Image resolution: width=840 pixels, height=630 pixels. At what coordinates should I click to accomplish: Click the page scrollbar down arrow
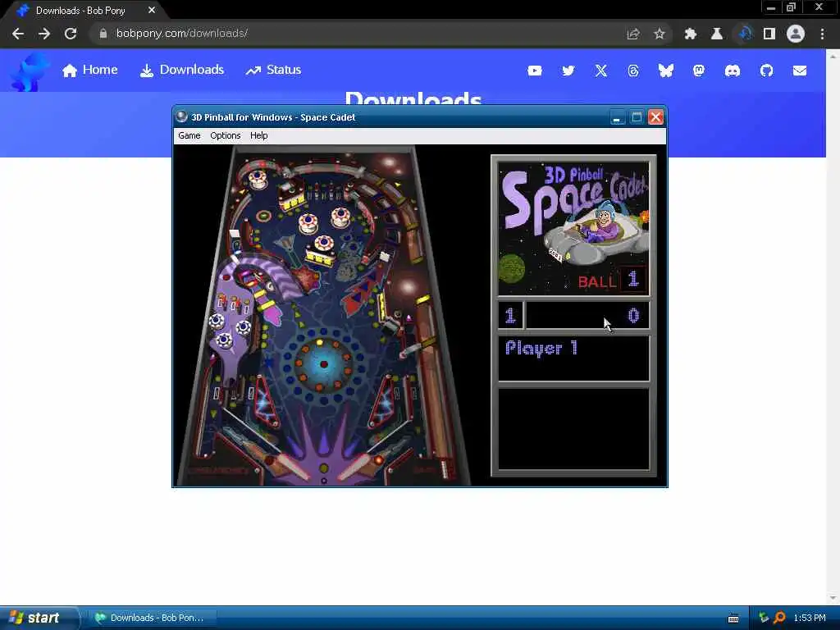pos(833,598)
